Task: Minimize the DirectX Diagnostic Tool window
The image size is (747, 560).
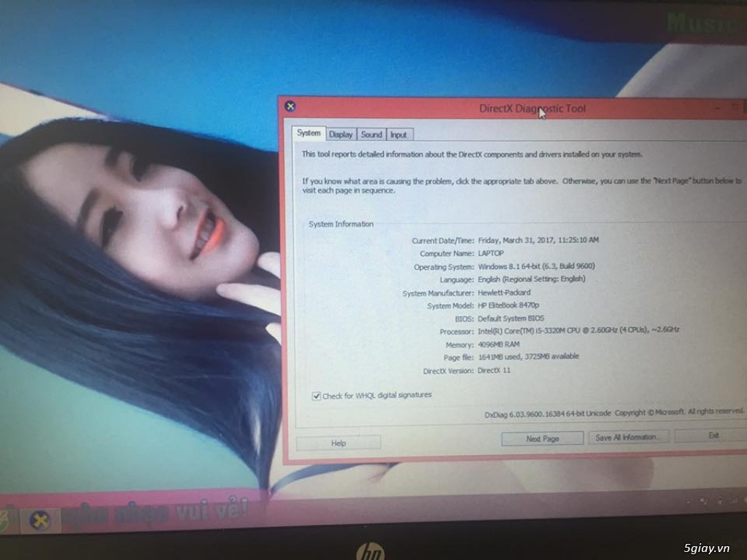Action: click(x=718, y=109)
